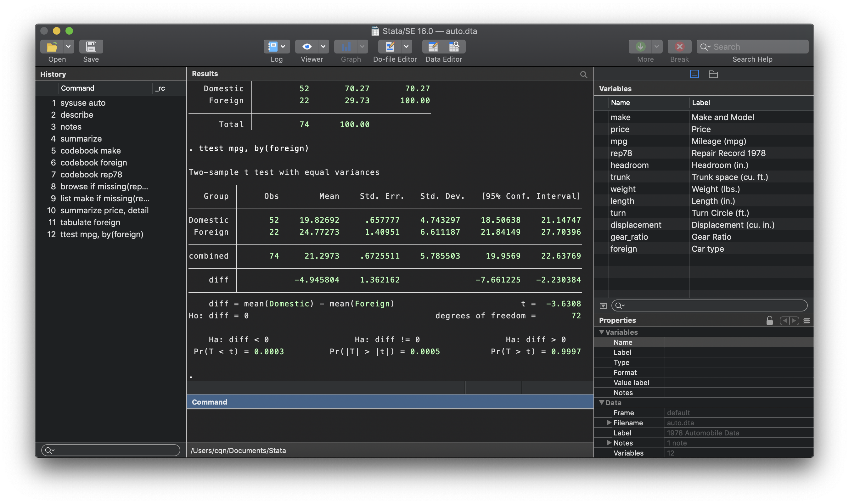This screenshot has height=504, width=849.
Task: Click the green zoom window button
Action: 69,31
